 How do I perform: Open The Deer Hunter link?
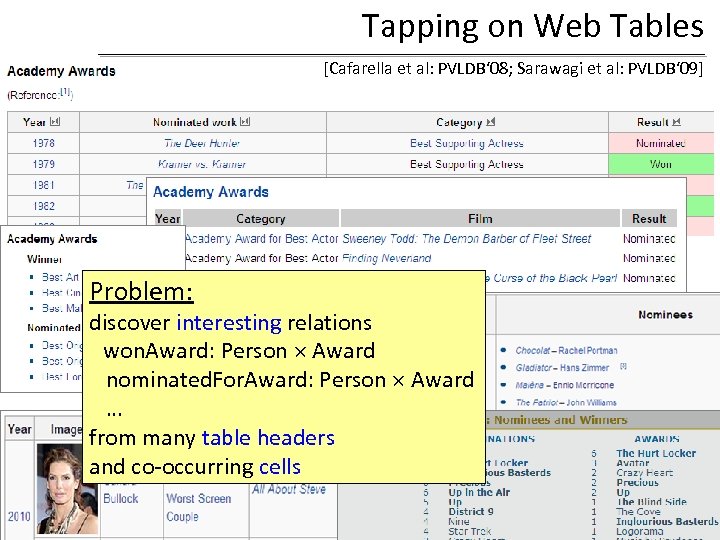pos(202,143)
